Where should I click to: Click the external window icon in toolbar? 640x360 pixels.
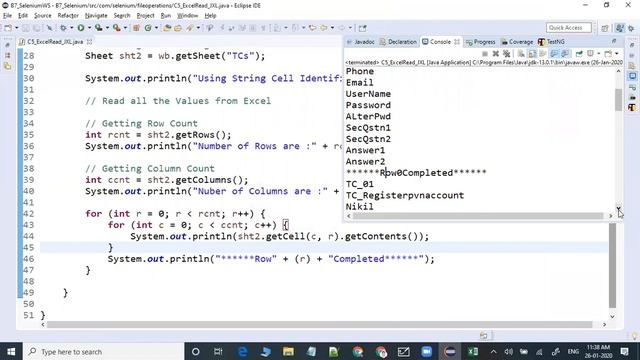pyautogui.click(x=362, y=28)
